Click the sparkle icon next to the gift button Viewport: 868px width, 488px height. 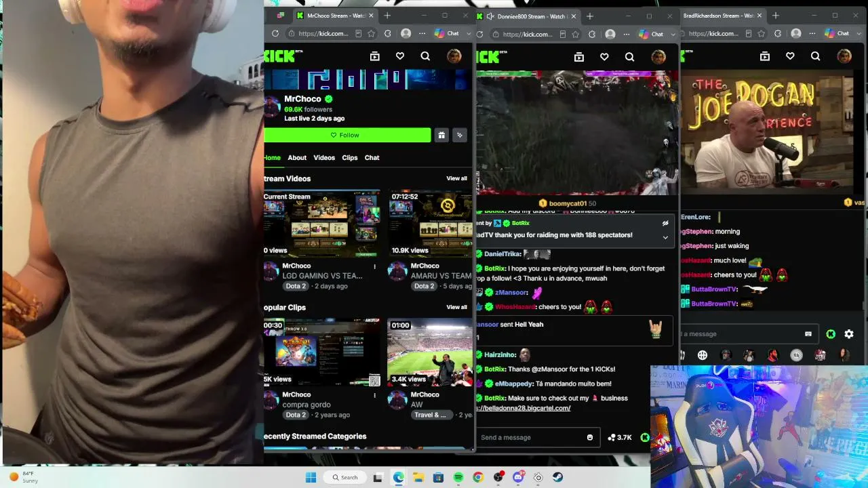[460, 135]
